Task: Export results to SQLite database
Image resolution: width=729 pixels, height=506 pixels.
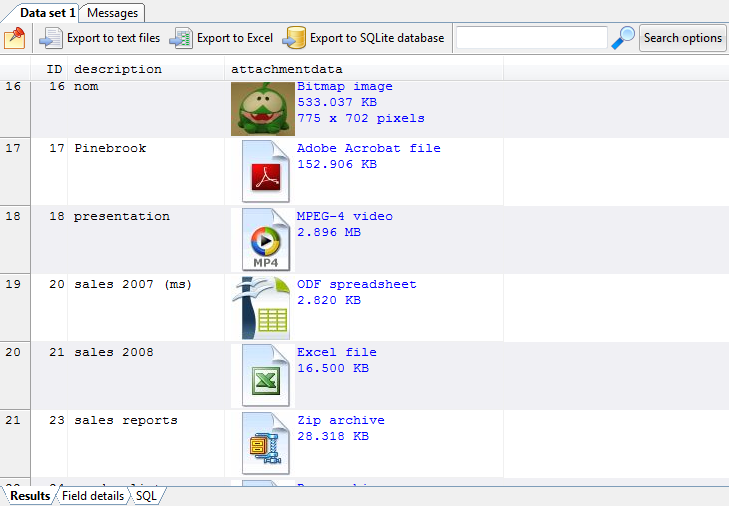Action: 364,38
